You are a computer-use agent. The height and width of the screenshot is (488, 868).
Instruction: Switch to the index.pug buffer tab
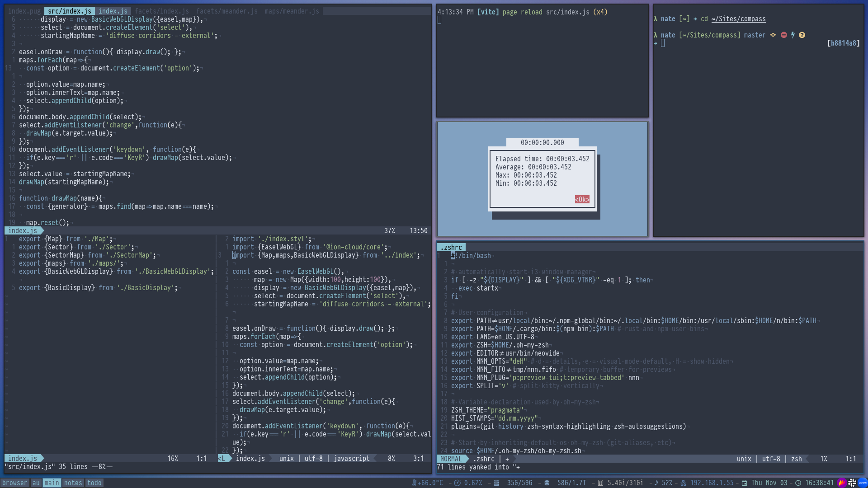click(24, 11)
